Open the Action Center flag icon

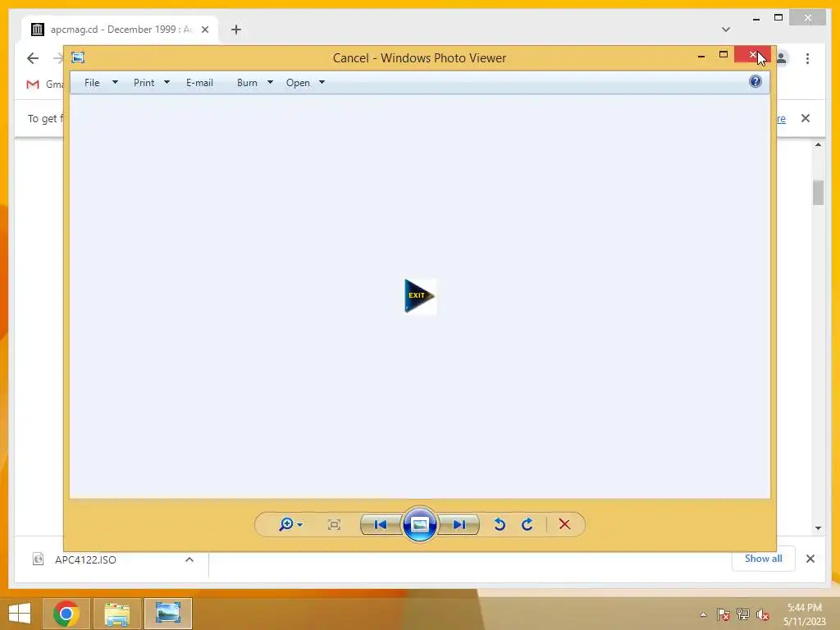(724, 614)
